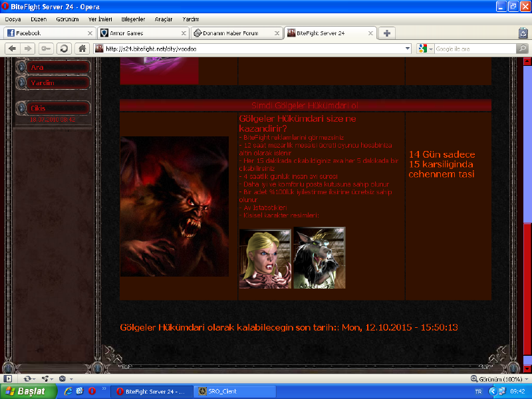
Task: Go to the Opera home page icon
Action: [82, 49]
